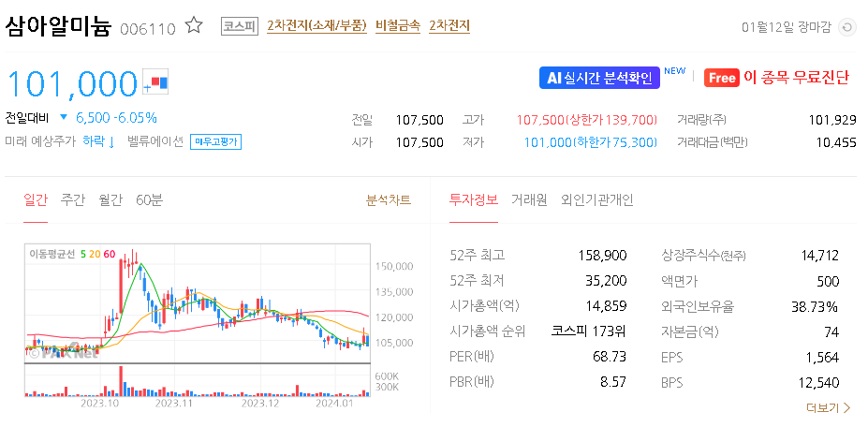Click the 매우고평가 valuation badge
Image resolution: width=868 pixels, height=427 pixels.
pos(215,141)
